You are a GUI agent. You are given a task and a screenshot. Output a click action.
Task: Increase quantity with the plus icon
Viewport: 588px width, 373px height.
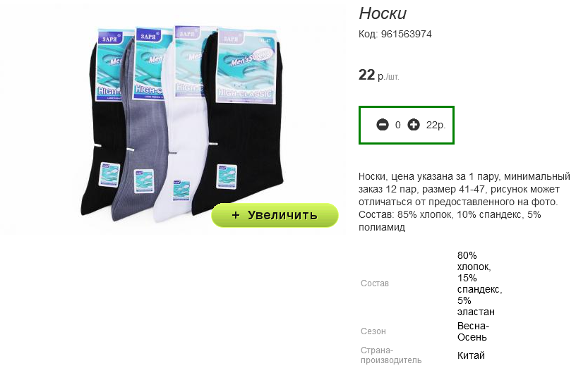click(414, 125)
